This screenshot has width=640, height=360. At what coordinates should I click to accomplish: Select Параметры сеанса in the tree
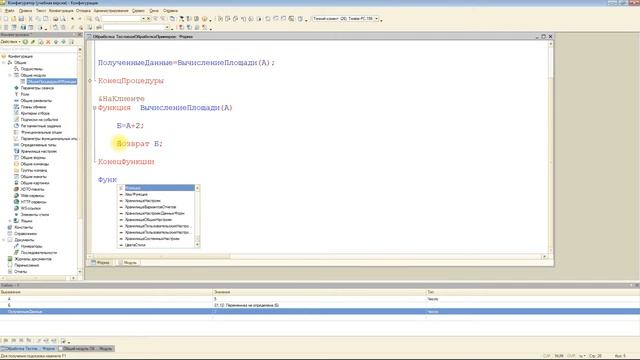pos(37,88)
